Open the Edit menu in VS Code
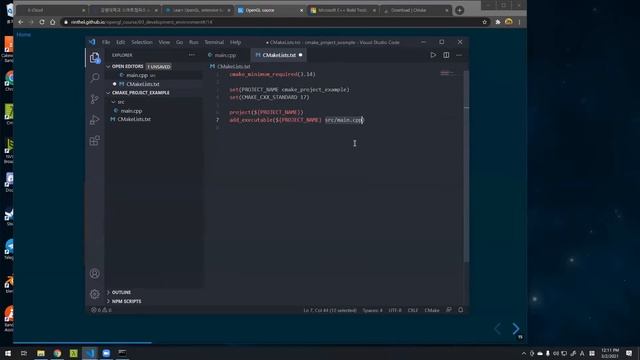 120,42
